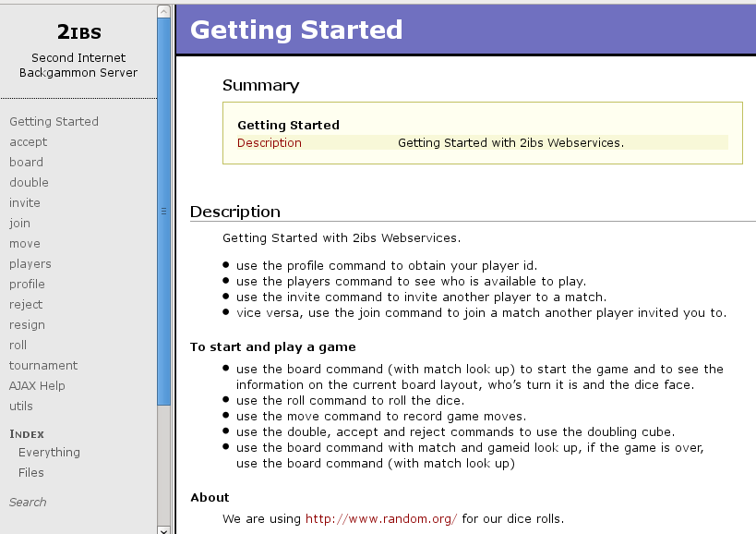Open the accept command page
The height and width of the screenshot is (534, 756).
coord(28,141)
